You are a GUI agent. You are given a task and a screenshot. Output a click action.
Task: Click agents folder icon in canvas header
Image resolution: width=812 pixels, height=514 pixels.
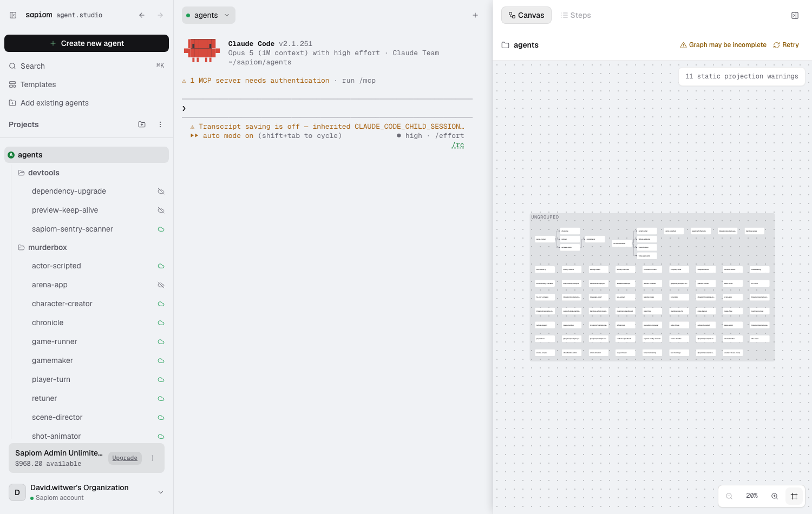(505, 45)
